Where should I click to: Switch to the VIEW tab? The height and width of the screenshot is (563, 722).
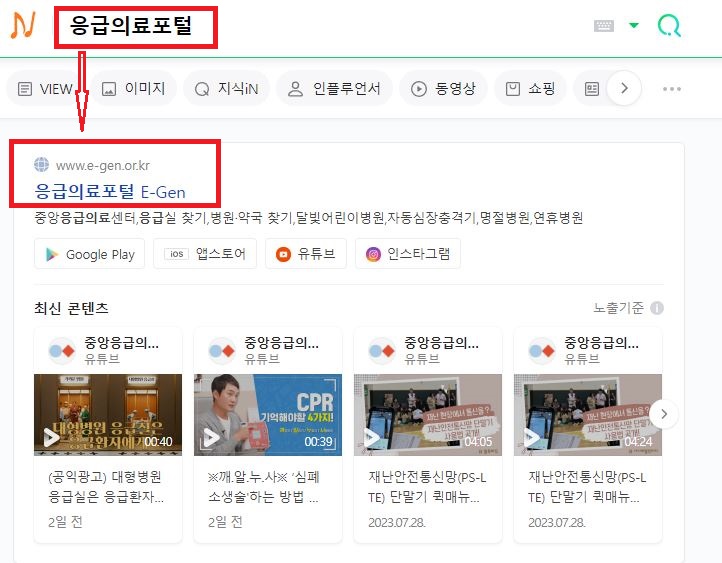46,88
